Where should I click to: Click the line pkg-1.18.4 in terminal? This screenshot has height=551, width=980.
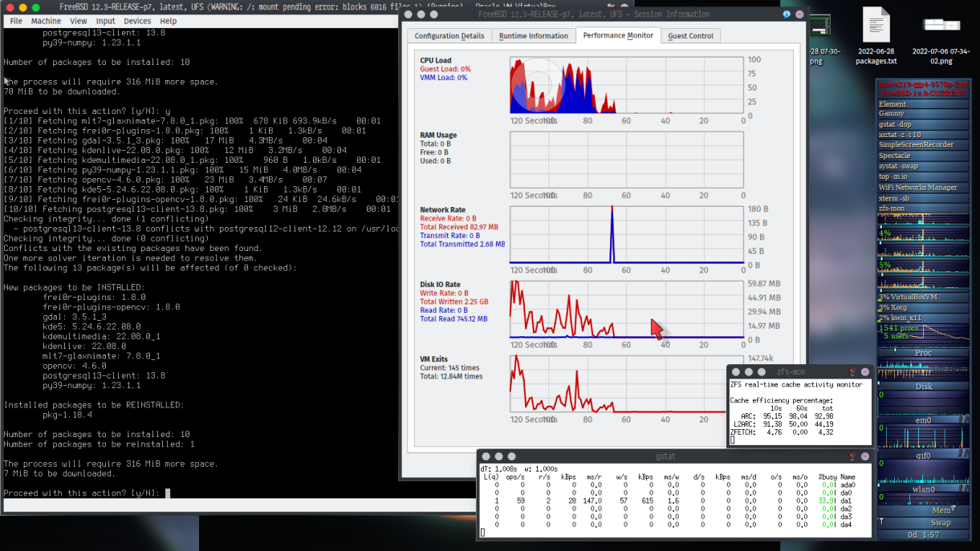tap(67, 415)
